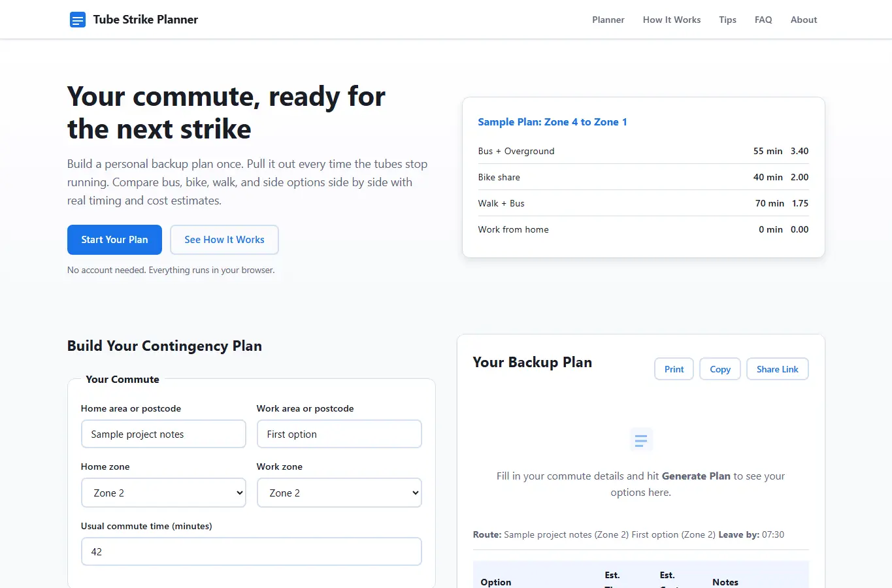Go to the Tips nav item
Viewport: 892px width, 588px height.
click(727, 20)
